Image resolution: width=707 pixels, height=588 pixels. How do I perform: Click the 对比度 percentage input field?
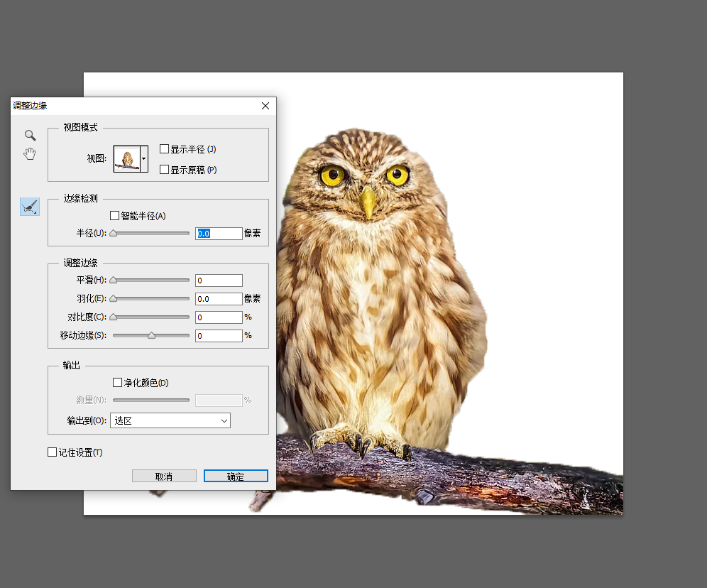[219, 317]
